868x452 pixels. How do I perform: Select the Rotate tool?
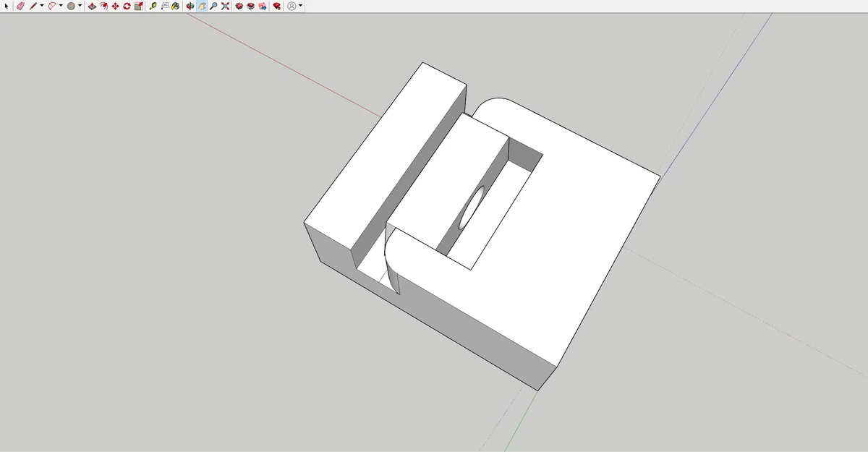click(127, 6)
